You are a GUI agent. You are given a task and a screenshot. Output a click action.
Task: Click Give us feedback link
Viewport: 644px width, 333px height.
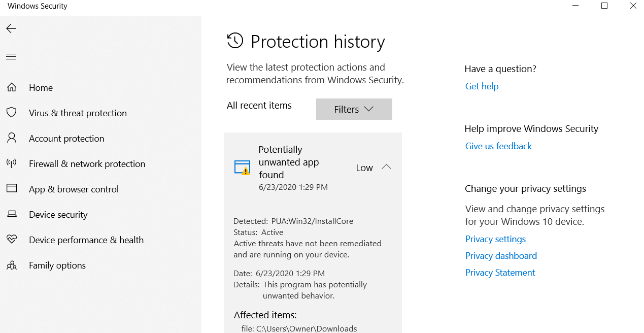(498, 146)
